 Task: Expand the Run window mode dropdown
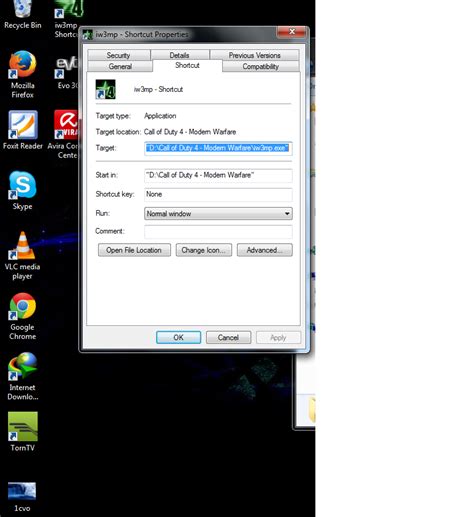218,214
